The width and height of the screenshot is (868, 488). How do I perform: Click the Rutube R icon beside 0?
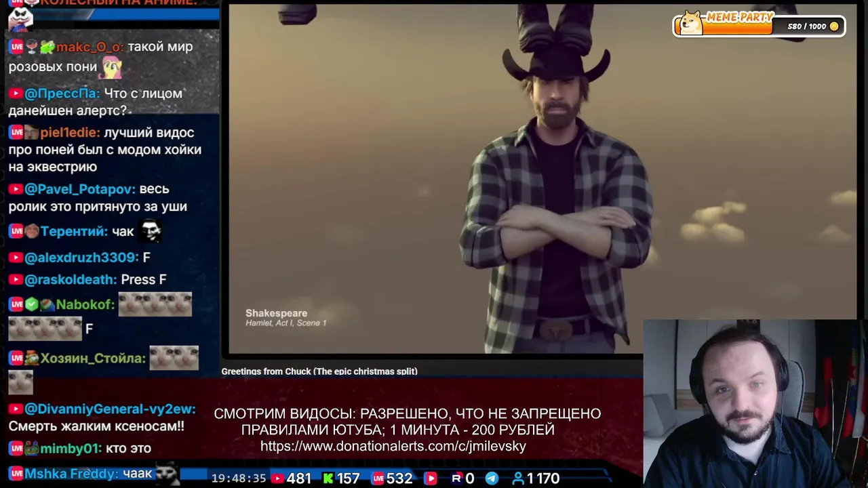[456, 479]
